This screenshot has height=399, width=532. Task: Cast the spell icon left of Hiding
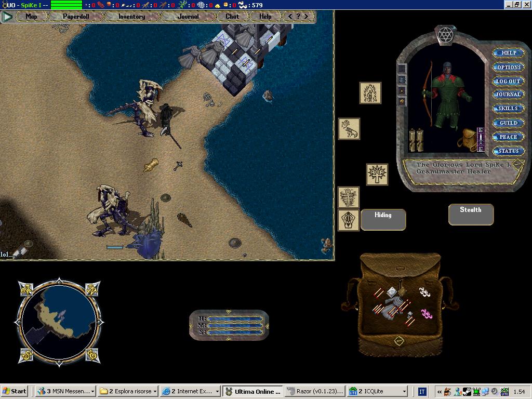click(x=349, y=220)
